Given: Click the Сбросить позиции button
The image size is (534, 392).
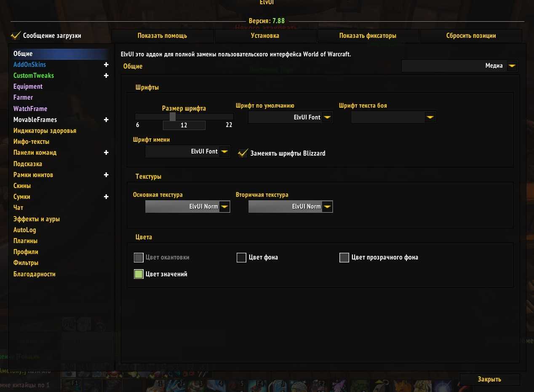Looking at the screenshot, I should click(x=471, y=36).
